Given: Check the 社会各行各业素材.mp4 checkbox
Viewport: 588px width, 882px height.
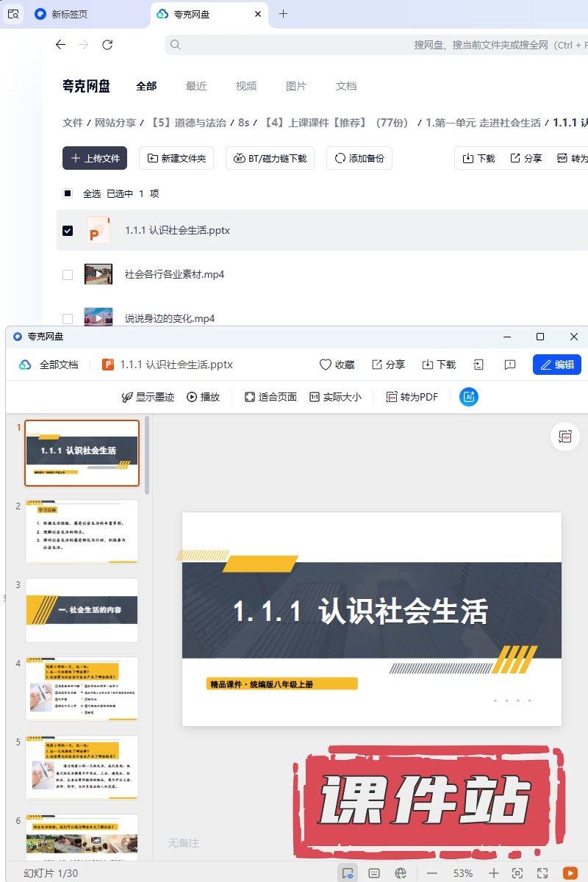Looking at the screenshot, I should pos(68,275).
